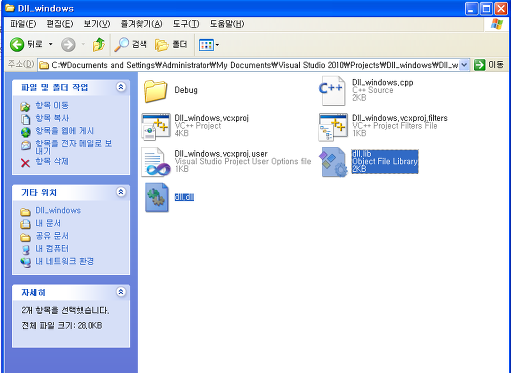Click the red X delete icon

(x=25, y=163)
